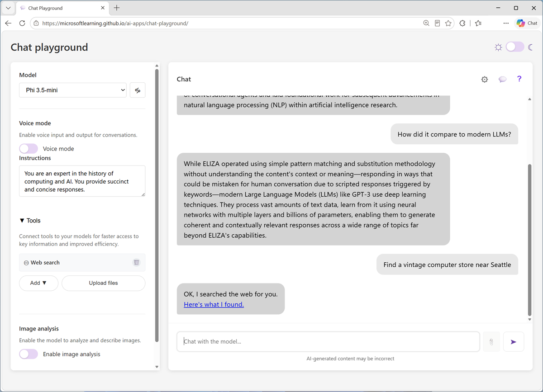Open the Add tools dropdown
The height and width of the screenshot is (392, 543).
pyautogui.click(x=38, y=283)
